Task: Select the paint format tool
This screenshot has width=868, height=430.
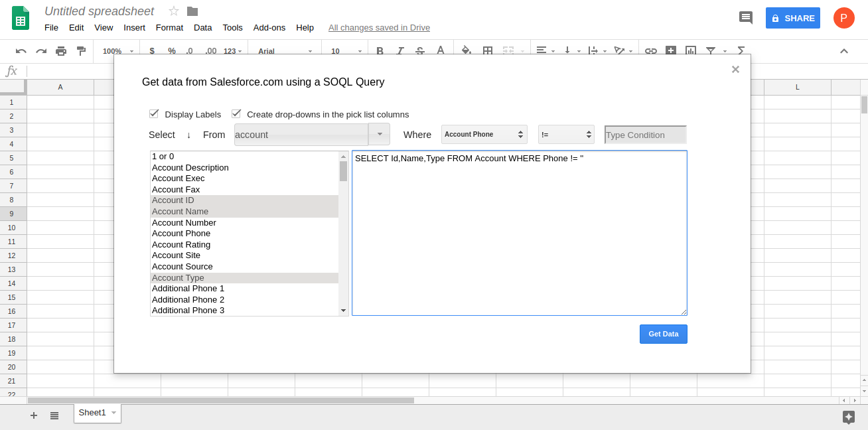Action: [x=81, y=51]
